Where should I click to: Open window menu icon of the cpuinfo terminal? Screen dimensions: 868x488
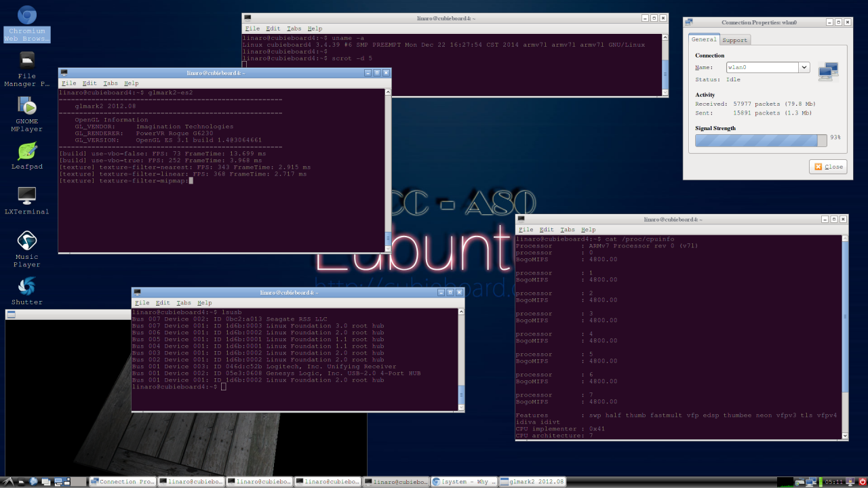(521, 219)
